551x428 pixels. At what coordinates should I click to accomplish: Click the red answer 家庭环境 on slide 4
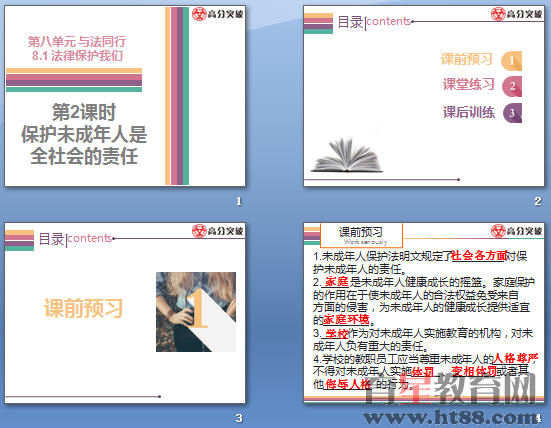(346, 319)
